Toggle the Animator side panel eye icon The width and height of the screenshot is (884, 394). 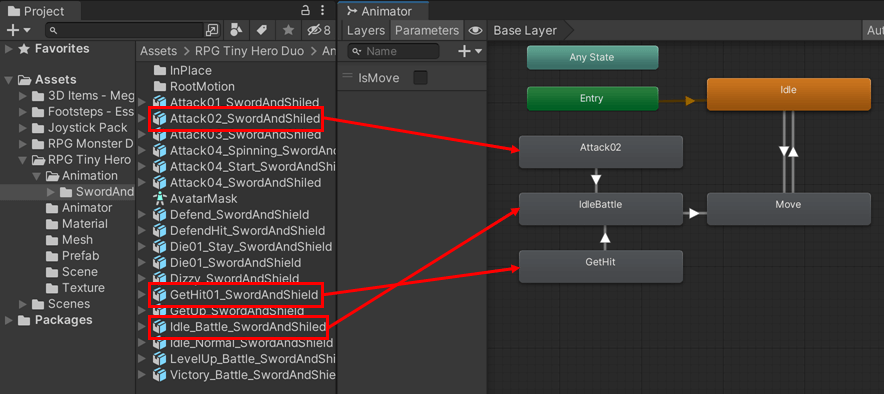point(475,30)
